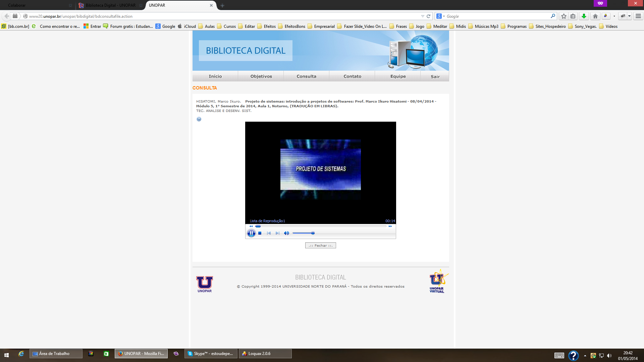Screen dimensions: 644x362
Task: Stop the video playback
Action: click(x=260, y=233)
